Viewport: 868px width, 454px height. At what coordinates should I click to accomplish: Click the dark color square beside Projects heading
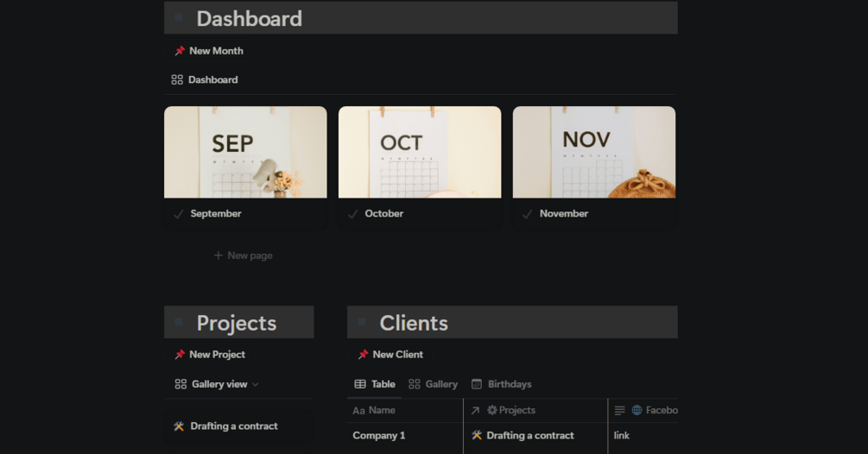point(179,322)
